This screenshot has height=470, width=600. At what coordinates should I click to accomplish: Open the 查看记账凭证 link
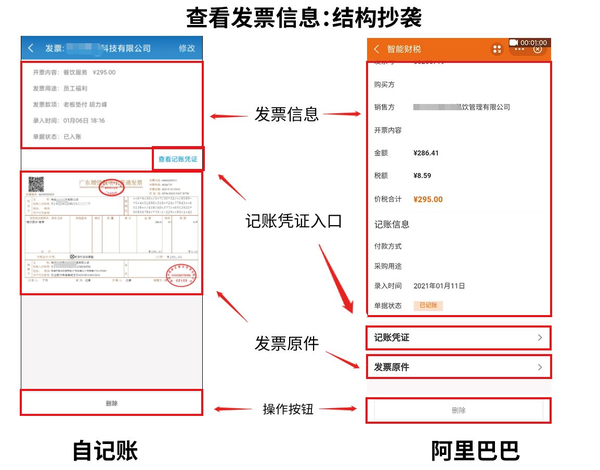coord(178,159)
